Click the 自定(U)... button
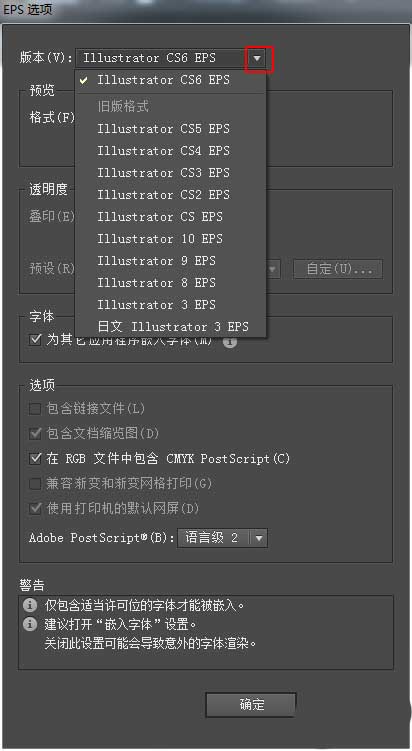The width and height of the screenshot is (412, 751). click(x=338, y=269)
